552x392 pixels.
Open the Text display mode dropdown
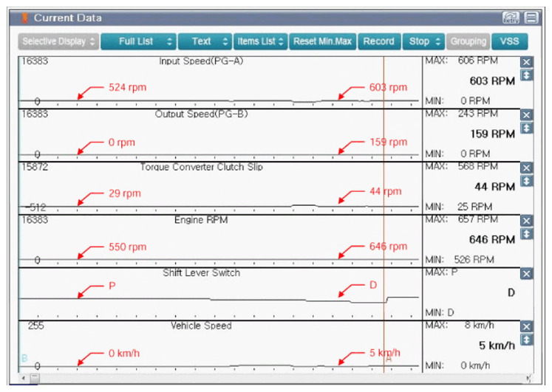click(x=205, y=41)
